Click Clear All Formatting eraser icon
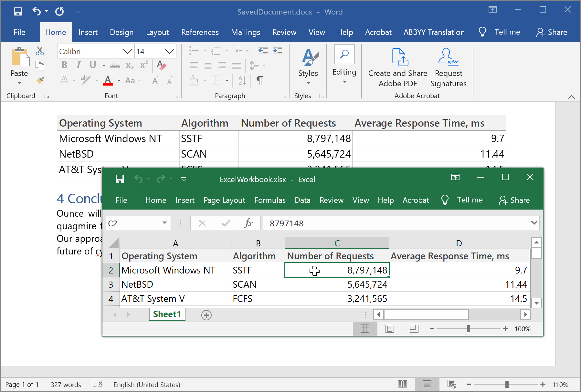 (x=161, y=66)
